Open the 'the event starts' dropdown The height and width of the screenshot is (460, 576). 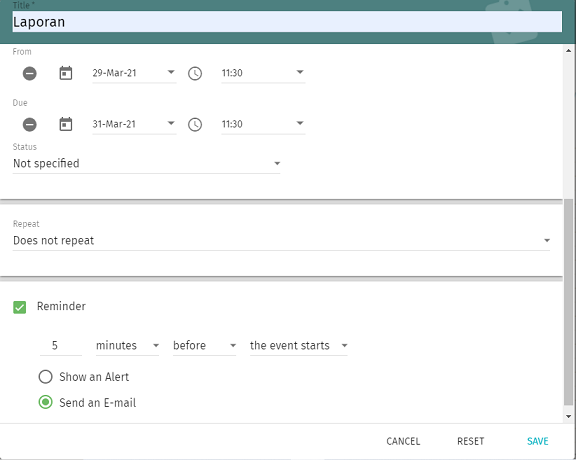click(x=298, y=346)
